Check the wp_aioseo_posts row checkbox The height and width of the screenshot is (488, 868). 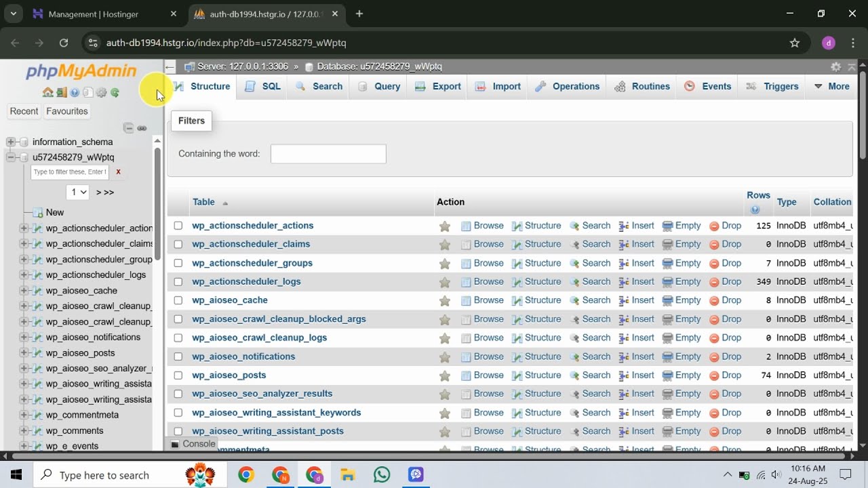click(x=178, y=375)
